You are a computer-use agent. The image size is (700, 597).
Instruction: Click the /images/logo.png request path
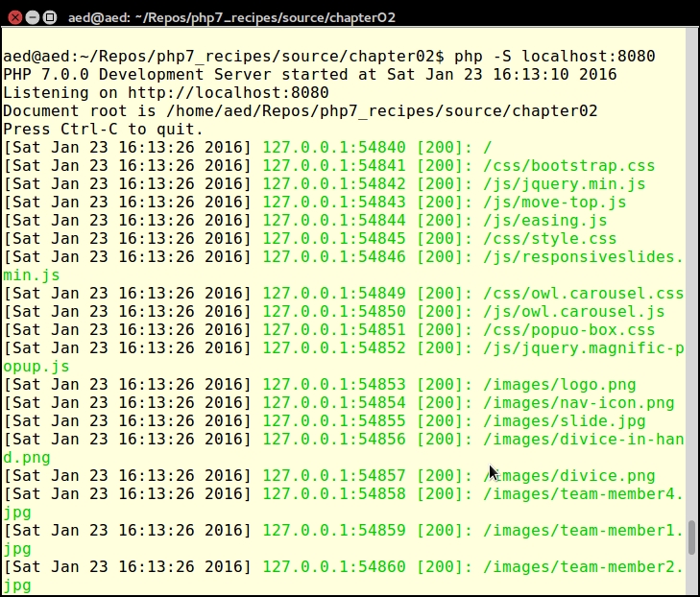tap(560, 385)
